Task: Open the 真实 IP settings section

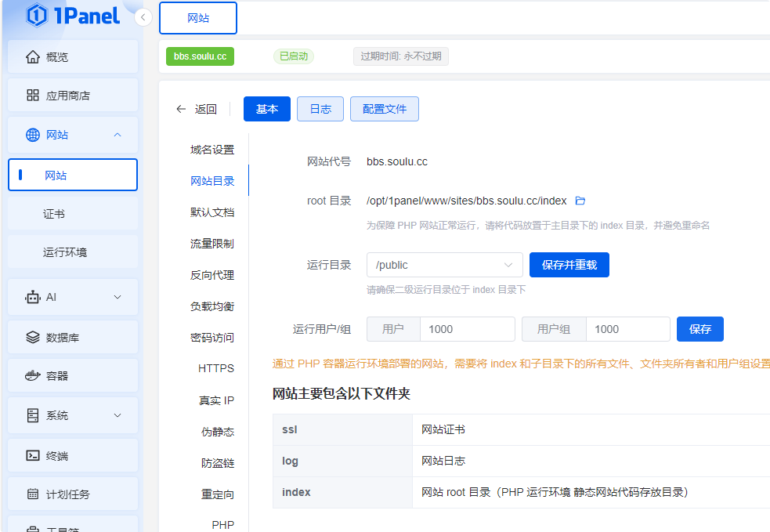Action: [x=216, y=401]
